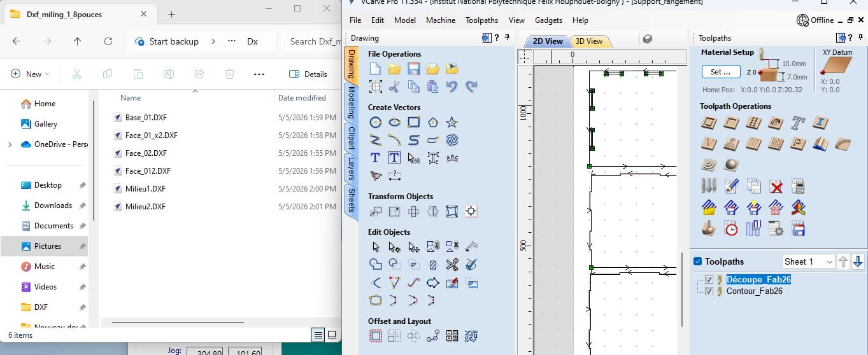Expand the OneDrive tree item
Image resolution: width=868 pixels, height=355 pixels.
(x=10, y=144)
